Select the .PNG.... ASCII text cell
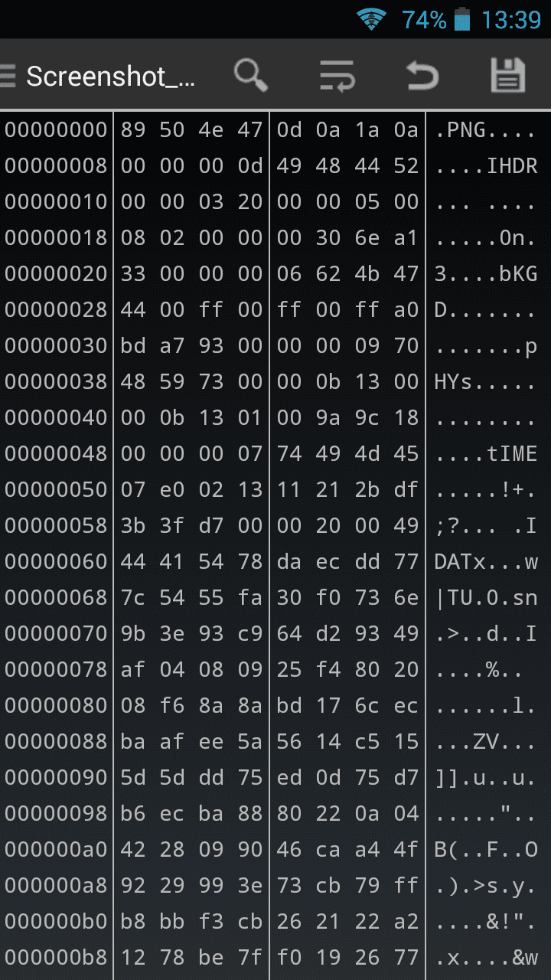The width and height of the screenshot is (551, 980). (486, 130)
